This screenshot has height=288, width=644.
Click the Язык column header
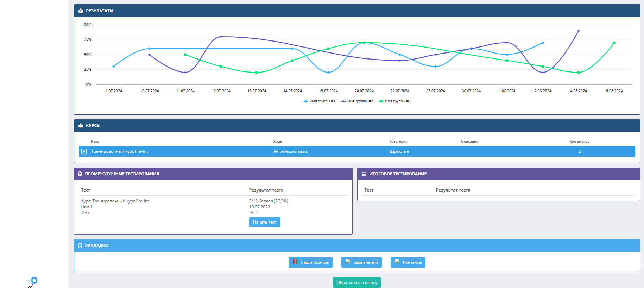[278, 142]
